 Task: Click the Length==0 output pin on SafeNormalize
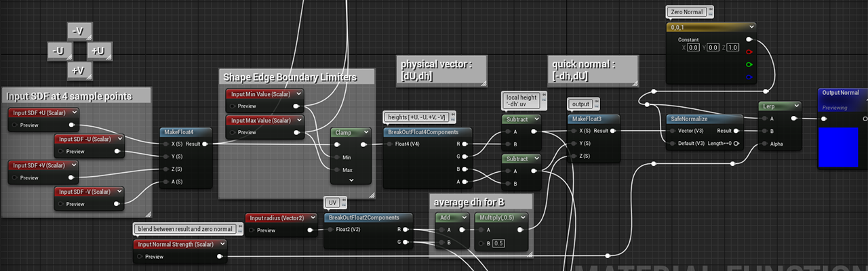tap(736, 144)
